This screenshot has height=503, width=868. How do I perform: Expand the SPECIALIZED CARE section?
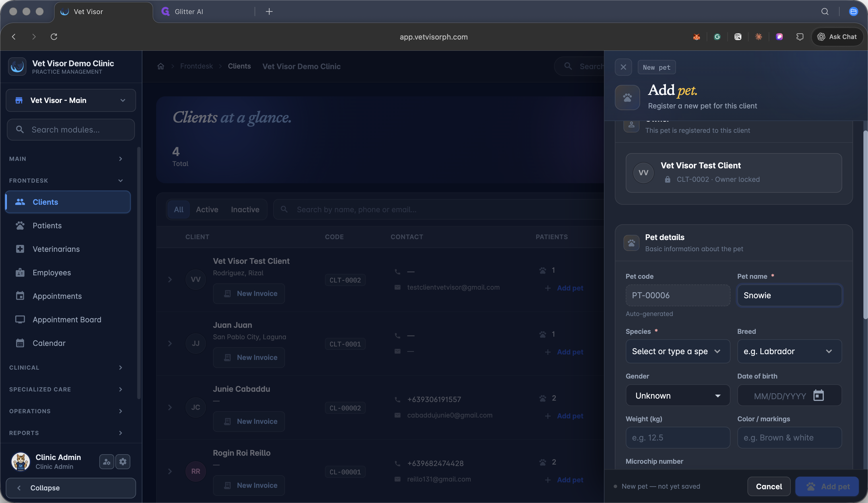coord(66,389)
